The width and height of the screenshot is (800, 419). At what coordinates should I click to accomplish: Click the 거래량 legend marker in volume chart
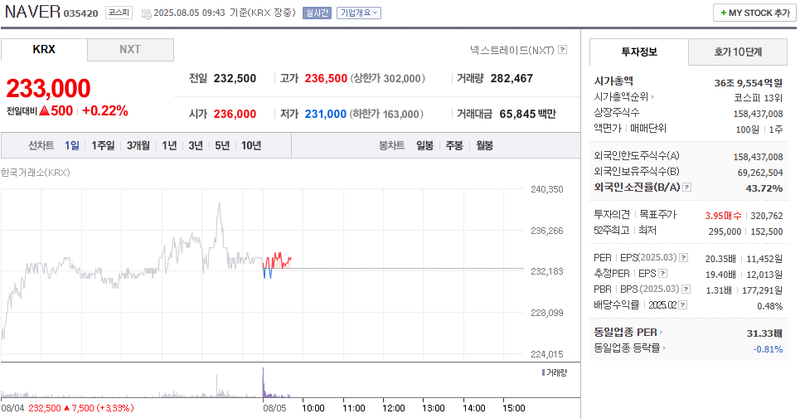click(543, 373)
